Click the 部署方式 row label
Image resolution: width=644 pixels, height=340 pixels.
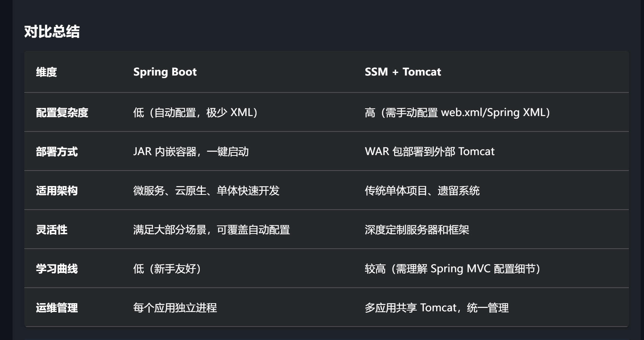[x=57, y=151]
